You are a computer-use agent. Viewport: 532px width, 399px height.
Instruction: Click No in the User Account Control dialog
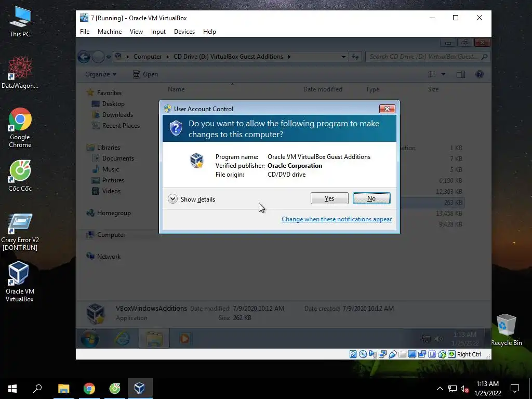click(371, 198)
